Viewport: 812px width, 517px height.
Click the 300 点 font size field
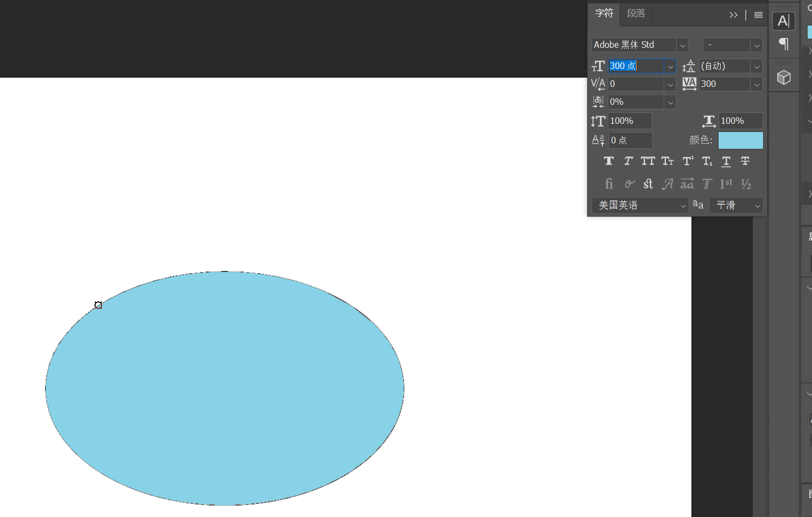(x=636, y=66)
